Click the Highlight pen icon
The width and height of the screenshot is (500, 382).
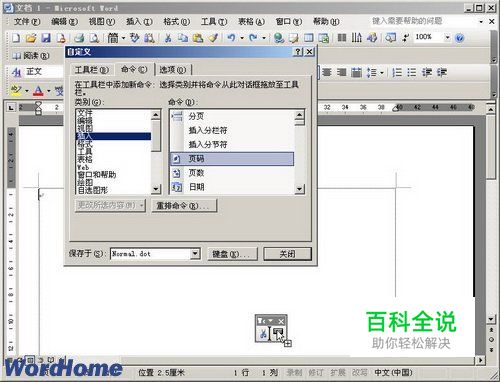tap(16, 90)
